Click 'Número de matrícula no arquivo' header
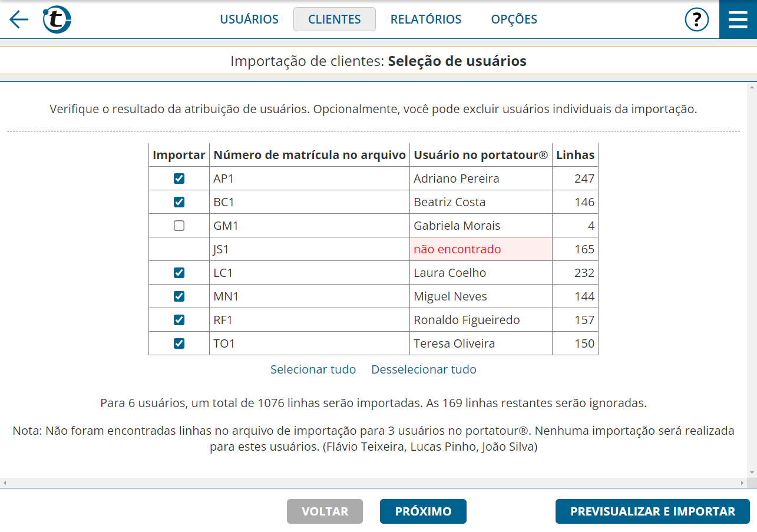Viewport: 757px width, 532px height. (309, 155)
